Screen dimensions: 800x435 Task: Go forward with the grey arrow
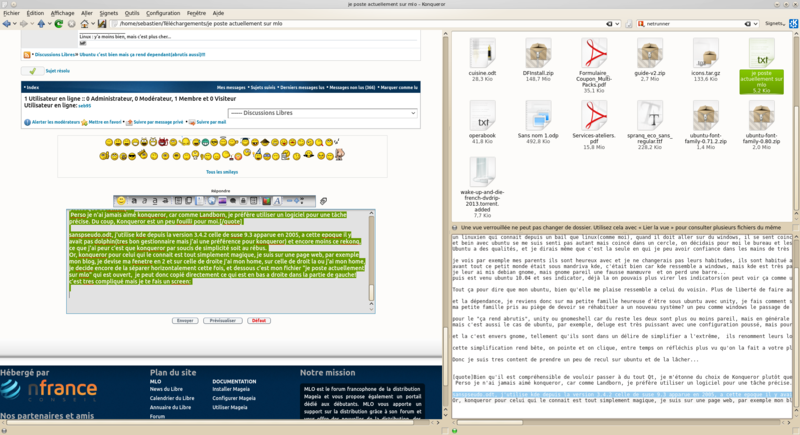point(23,23)
